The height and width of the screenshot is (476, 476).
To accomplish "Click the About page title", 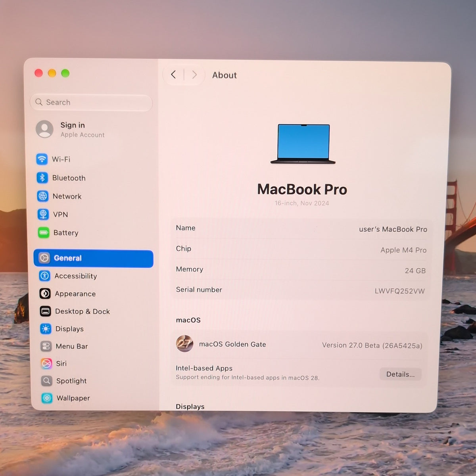I will [225, 75].
